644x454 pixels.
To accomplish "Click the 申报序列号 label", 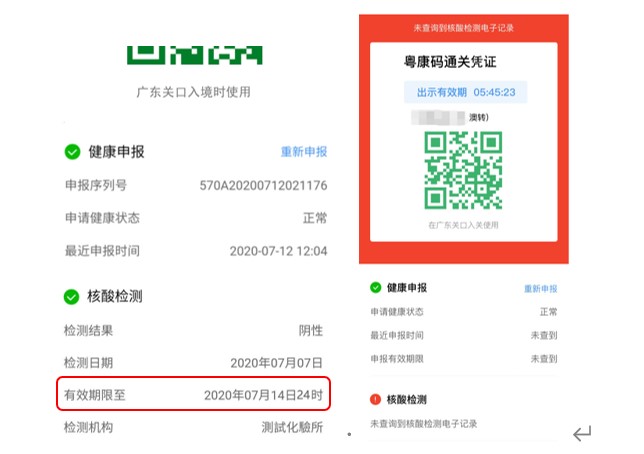I will [96, 185].
